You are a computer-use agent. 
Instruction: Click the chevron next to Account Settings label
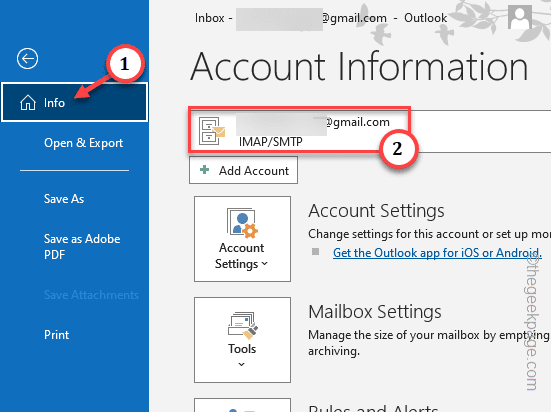pos(265,264)
